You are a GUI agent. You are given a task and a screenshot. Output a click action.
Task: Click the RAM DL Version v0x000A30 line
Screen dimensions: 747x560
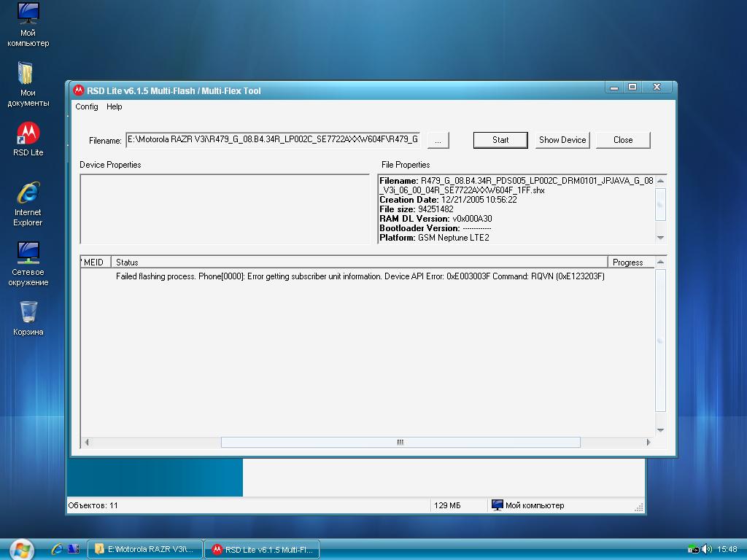[436, 219]
